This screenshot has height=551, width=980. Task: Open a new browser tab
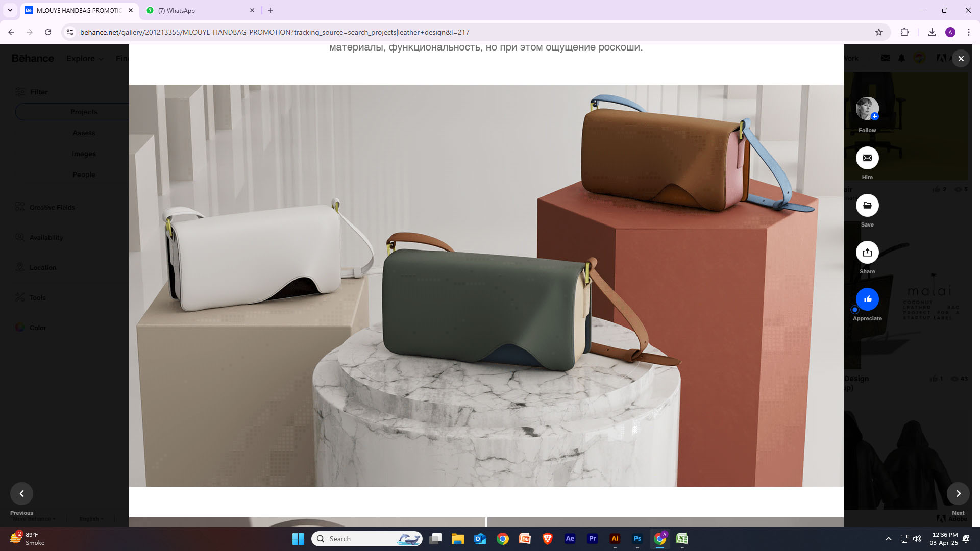tap(271, 10)
